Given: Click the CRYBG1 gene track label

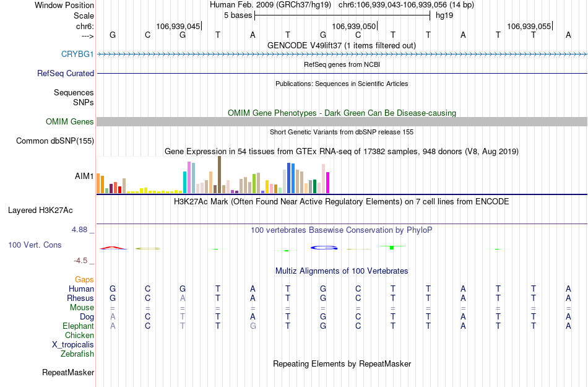Looking at the screenshot, I should (77, 54).
